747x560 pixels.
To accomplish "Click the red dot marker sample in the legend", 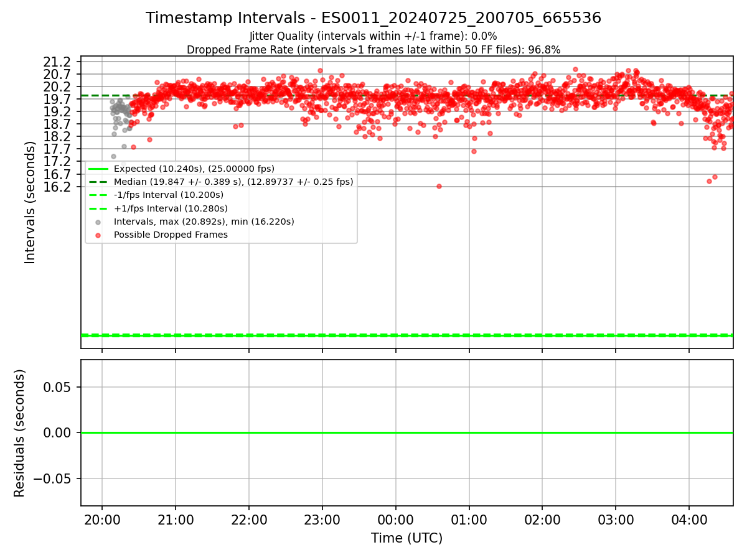I will pos(98,235).
